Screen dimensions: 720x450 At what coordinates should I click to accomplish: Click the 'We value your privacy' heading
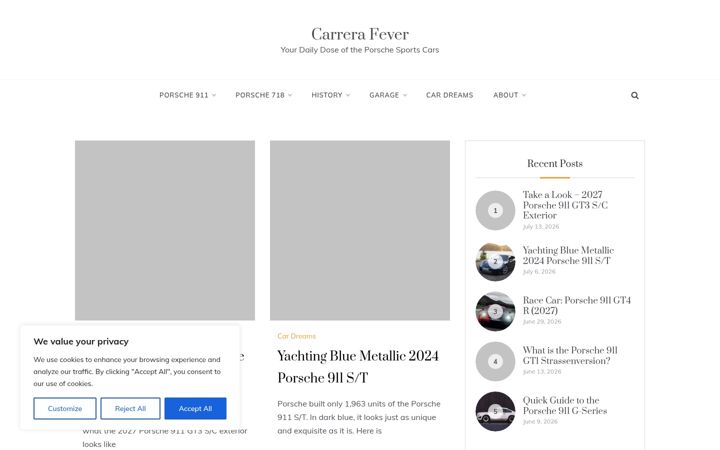click(x=81, y=341)
